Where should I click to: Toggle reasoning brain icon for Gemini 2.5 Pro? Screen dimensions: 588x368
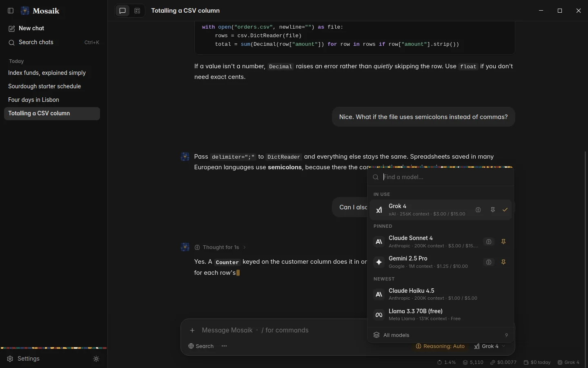click(x=489, y=262)
